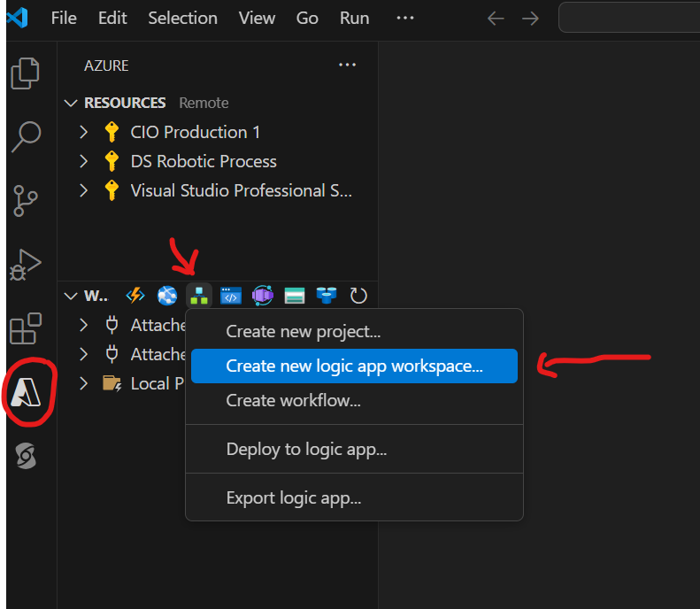
Task: Choose Create workflow...
Action: pos(354,400)
